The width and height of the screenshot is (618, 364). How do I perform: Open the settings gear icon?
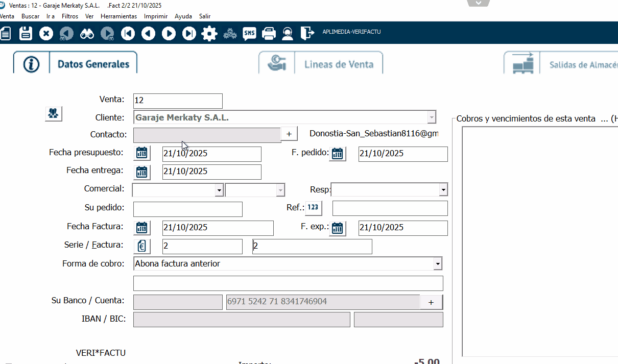pos(209,34)
